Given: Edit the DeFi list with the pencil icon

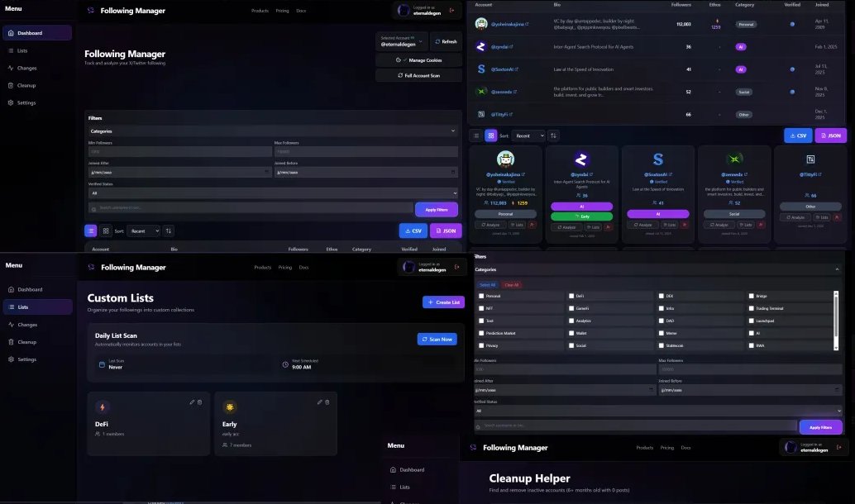Looking at the screenshot, I should (x=192, y=402).
